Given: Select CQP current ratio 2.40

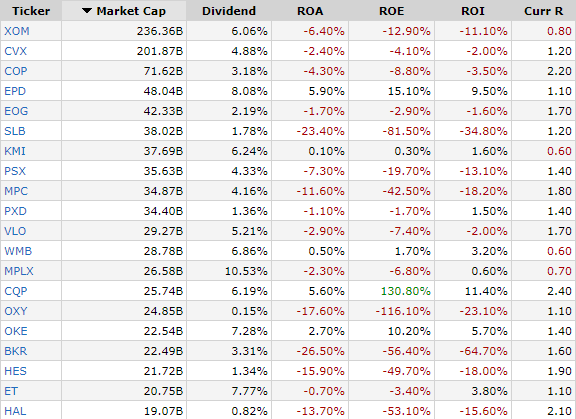Looking at the screenshot, I should pyautogui.click(x=559, y=291).
